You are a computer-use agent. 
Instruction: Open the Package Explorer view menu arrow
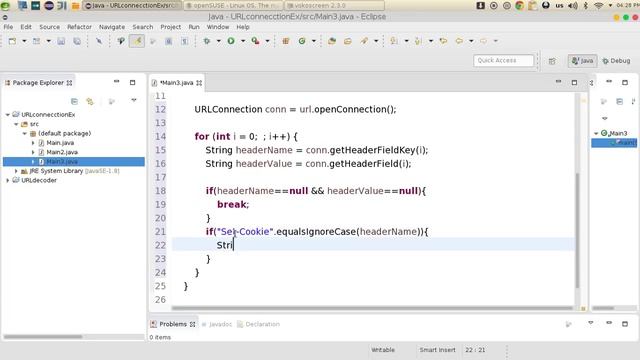point(133,100)
